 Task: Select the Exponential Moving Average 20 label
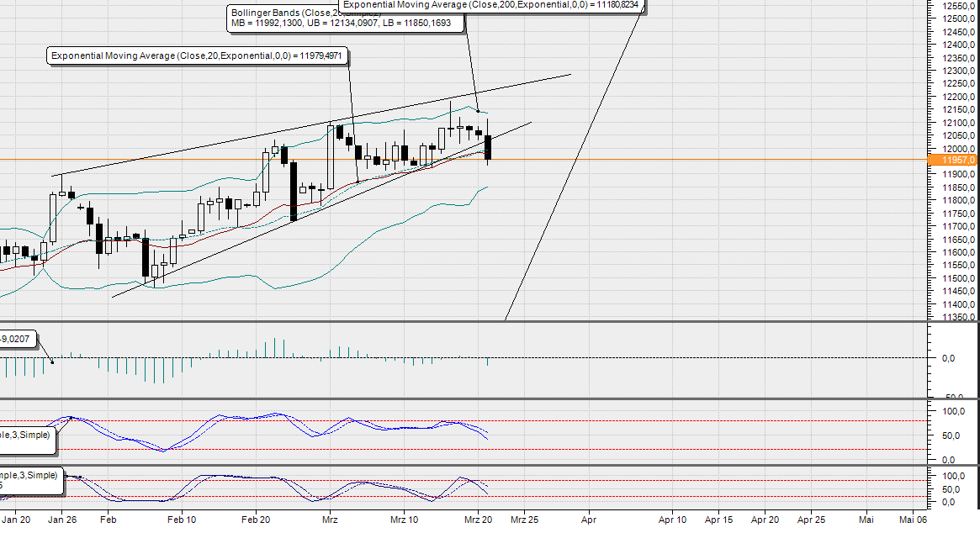click(x=197, y=55)
